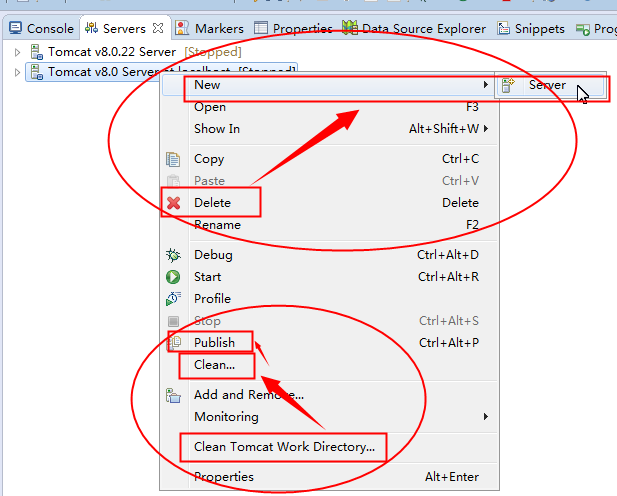Screen dimensions: 617x496
Task: Click the Servers tab icon
Action: click(x=91, y=28)
